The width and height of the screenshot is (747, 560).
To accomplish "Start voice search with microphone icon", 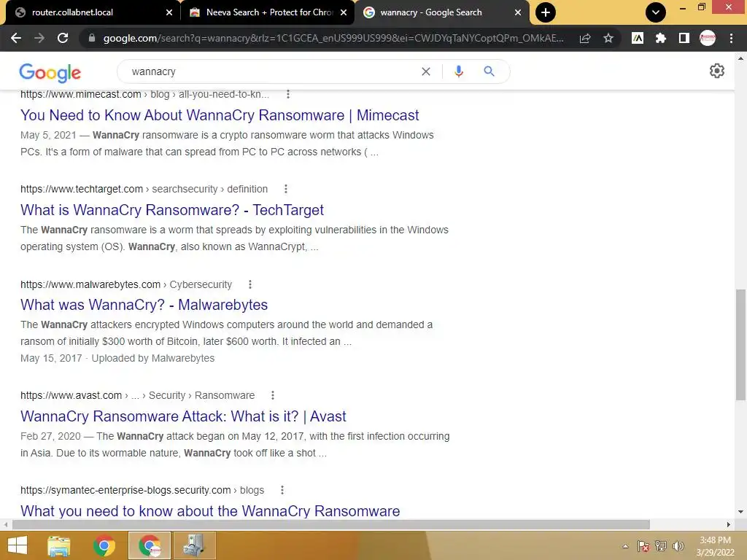I will tap(458, 71).
